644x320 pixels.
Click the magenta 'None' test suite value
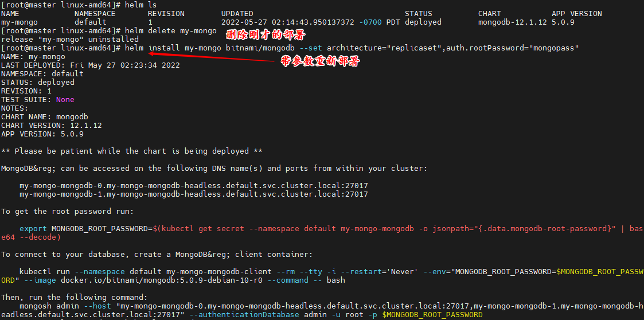point(65,100)
